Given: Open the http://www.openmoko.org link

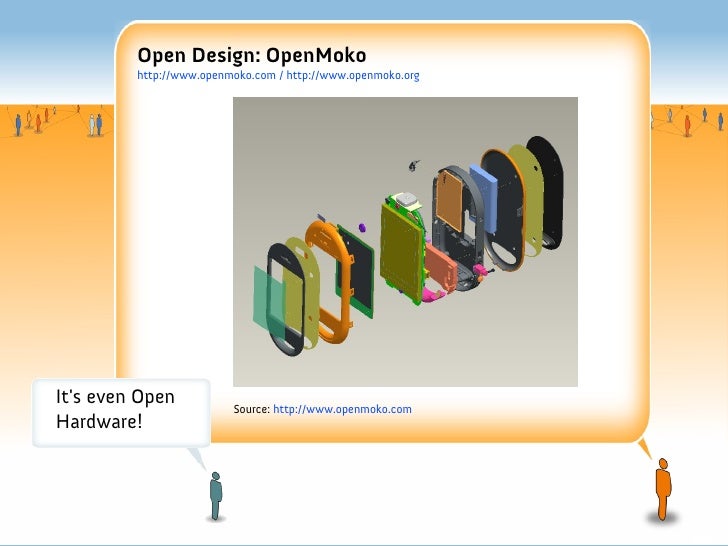Looking at the screenshot, I should click(353, 75).
